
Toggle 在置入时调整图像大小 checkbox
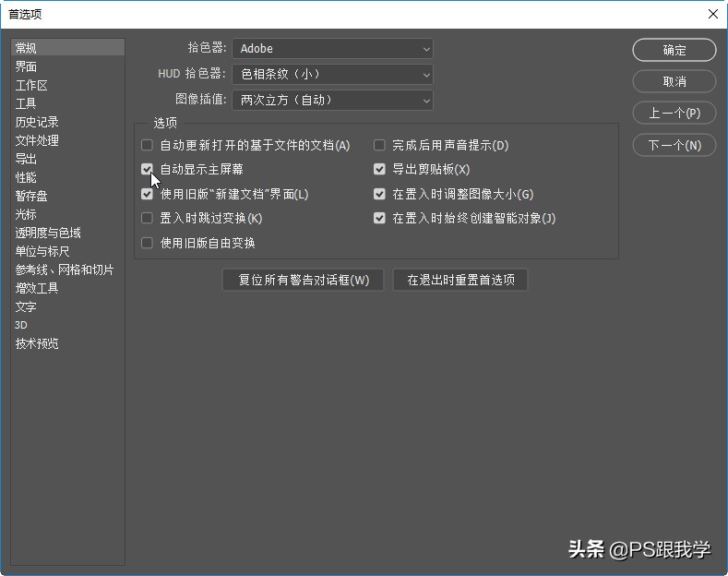pos(379,194)
